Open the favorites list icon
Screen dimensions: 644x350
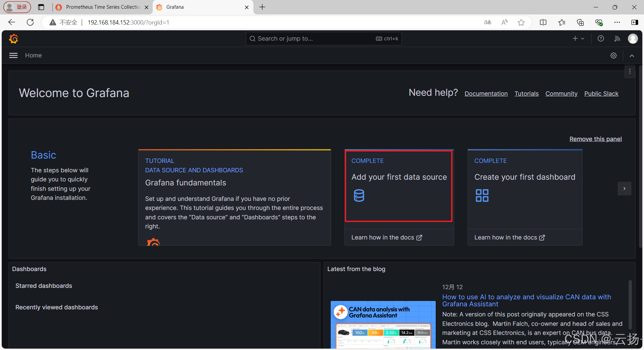(562, 23)
